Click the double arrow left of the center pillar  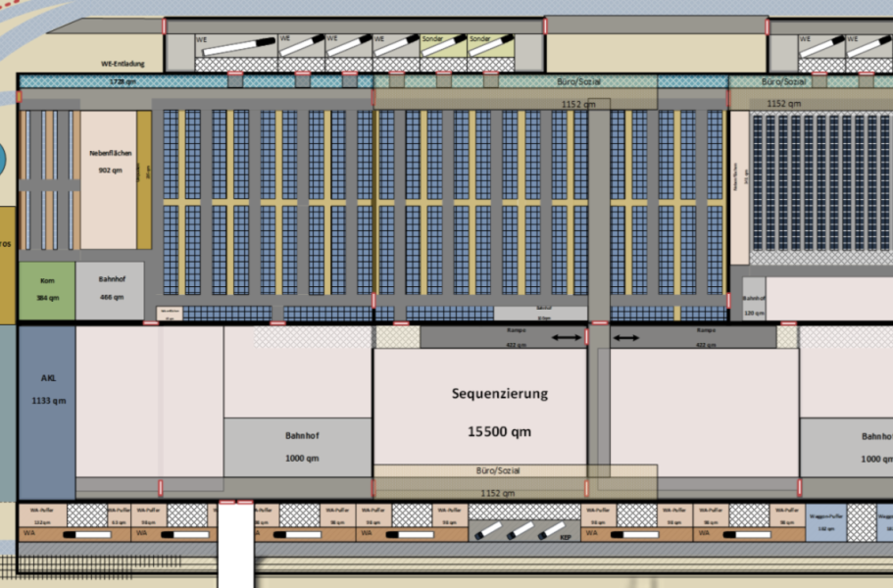point(566,338)
